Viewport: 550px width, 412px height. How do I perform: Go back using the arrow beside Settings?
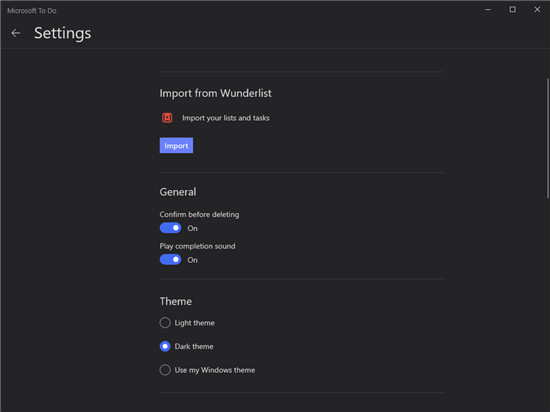coord(15,33)
